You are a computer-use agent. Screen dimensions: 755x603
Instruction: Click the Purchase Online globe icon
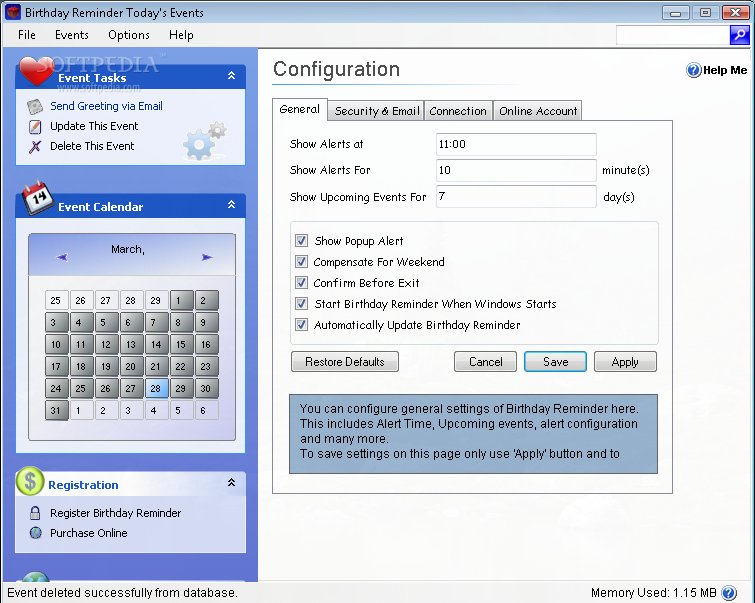click(36, 533)
